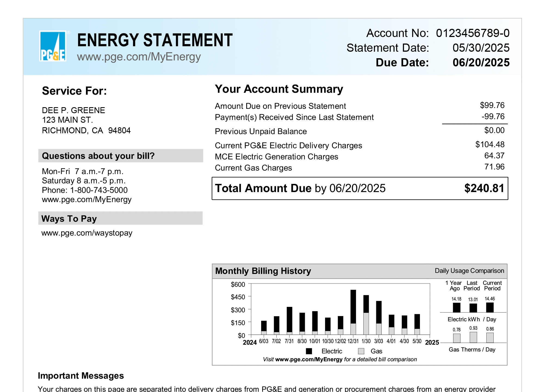
Task: Select the $0.00 previous unpaid balance
Action: [494, 130]
